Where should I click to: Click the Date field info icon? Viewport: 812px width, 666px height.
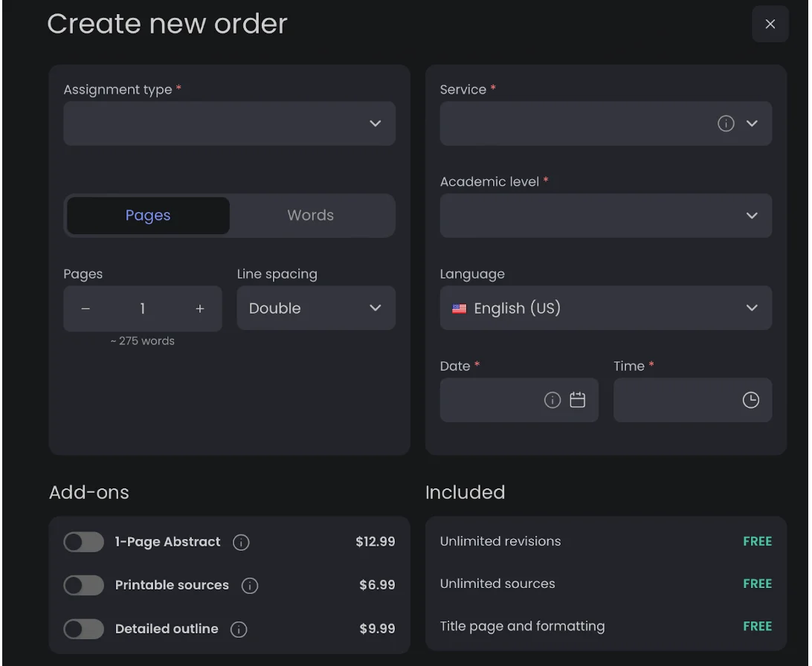(552, 399)
